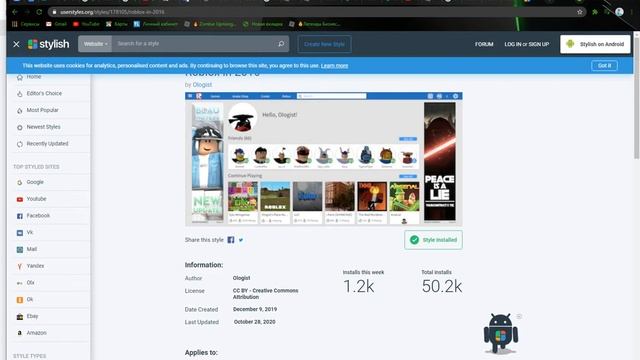Click the Olx site icon

(20, 283)
